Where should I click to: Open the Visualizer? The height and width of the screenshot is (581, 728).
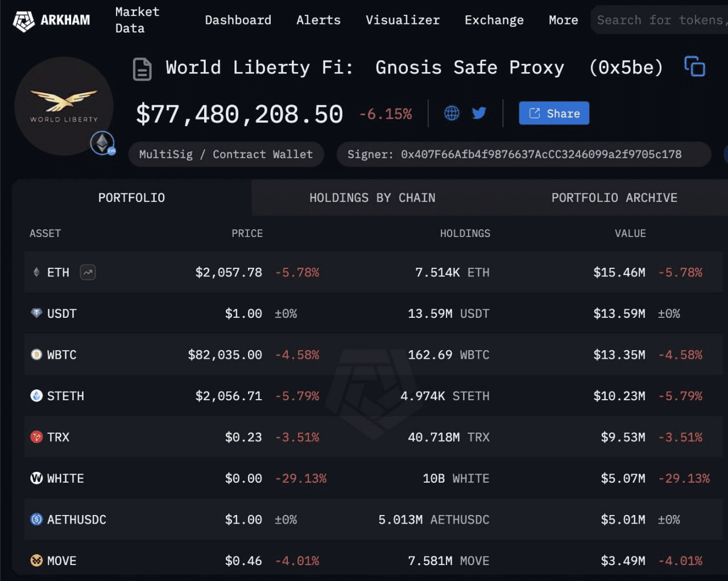coord(403,20)
